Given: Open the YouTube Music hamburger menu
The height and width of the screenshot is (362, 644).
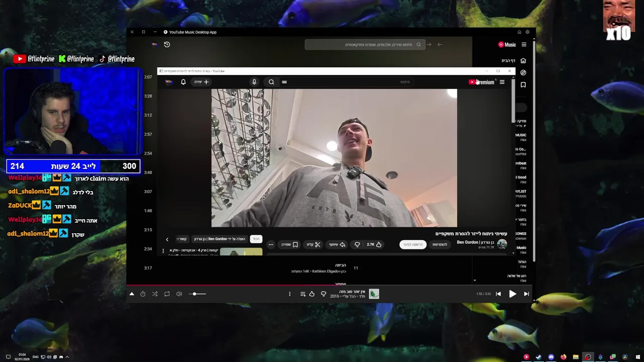Looking at the screenshot, I should point(524,44).
